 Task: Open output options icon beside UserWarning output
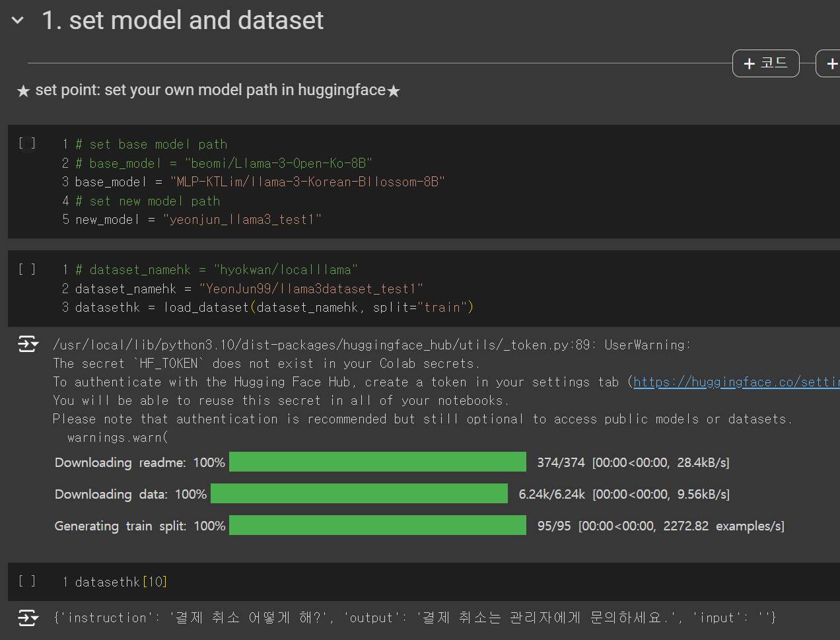point(28,344)
